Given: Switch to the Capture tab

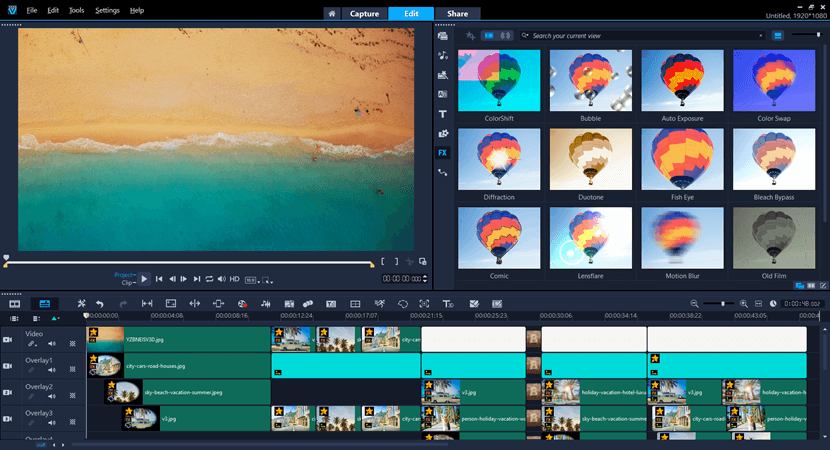Looking at the screenshot, I should [x=364, y=14].
